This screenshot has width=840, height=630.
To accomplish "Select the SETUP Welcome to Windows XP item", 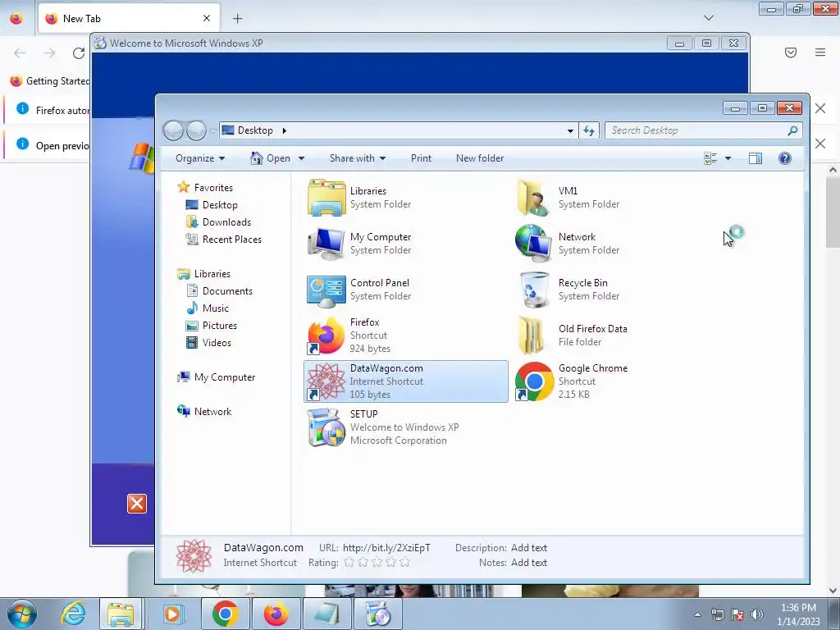I will (x=382, y=427).
